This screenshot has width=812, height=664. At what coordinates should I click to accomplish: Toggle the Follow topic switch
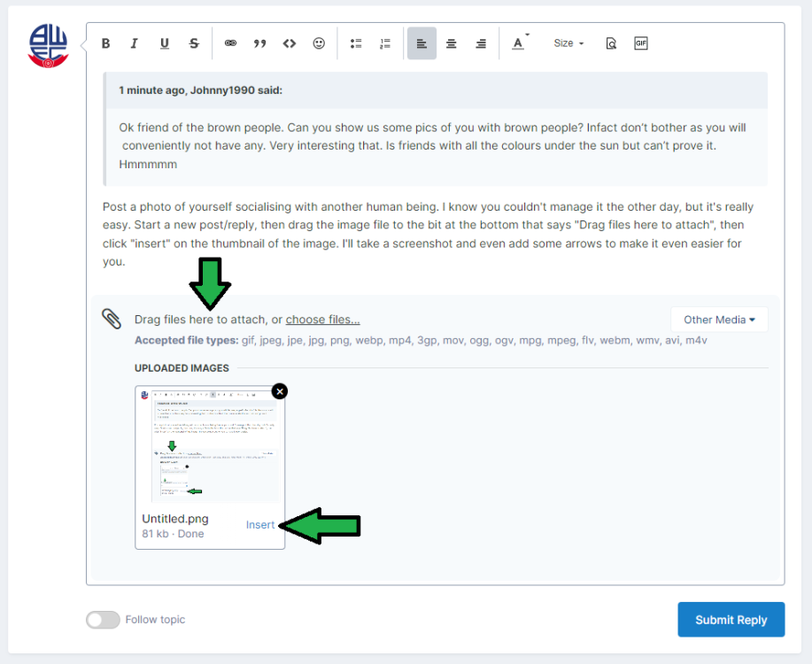tap(103, 620)
